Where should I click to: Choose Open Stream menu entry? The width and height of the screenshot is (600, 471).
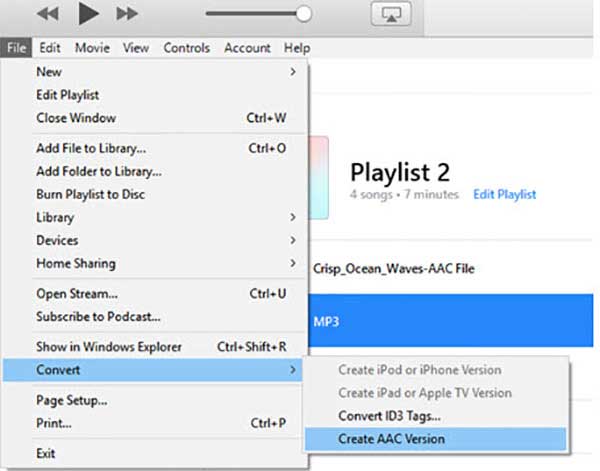pos(153,293)
